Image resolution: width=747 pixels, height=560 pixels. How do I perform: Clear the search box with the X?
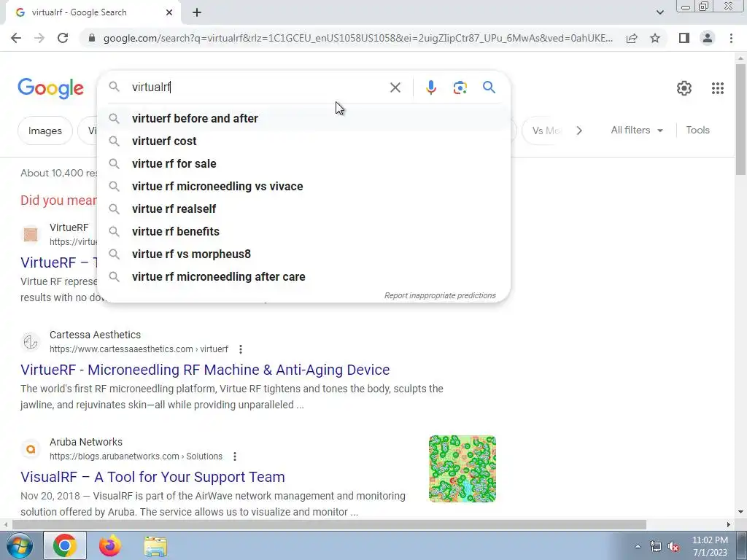tap(395, 87)
